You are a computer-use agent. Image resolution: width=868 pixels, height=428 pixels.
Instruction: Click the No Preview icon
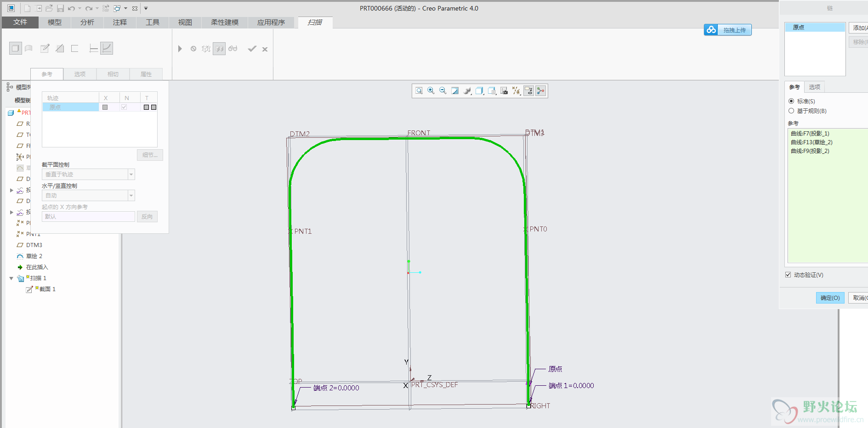(193, 49)
